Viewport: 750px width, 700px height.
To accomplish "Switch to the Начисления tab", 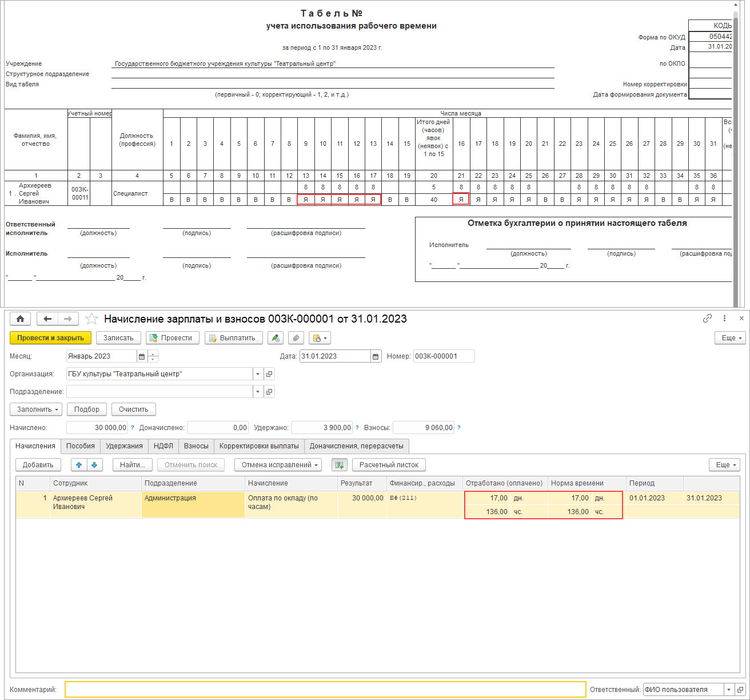I will point(35,446).
